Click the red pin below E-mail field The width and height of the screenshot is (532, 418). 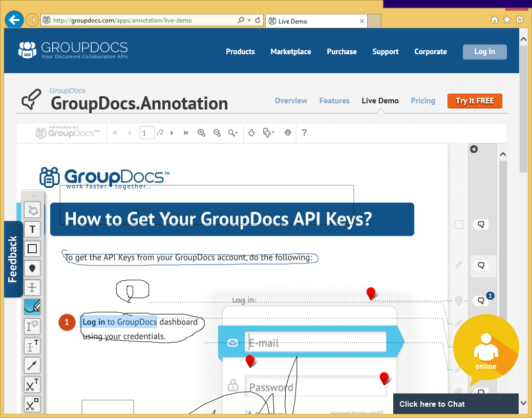pos(250,361)
